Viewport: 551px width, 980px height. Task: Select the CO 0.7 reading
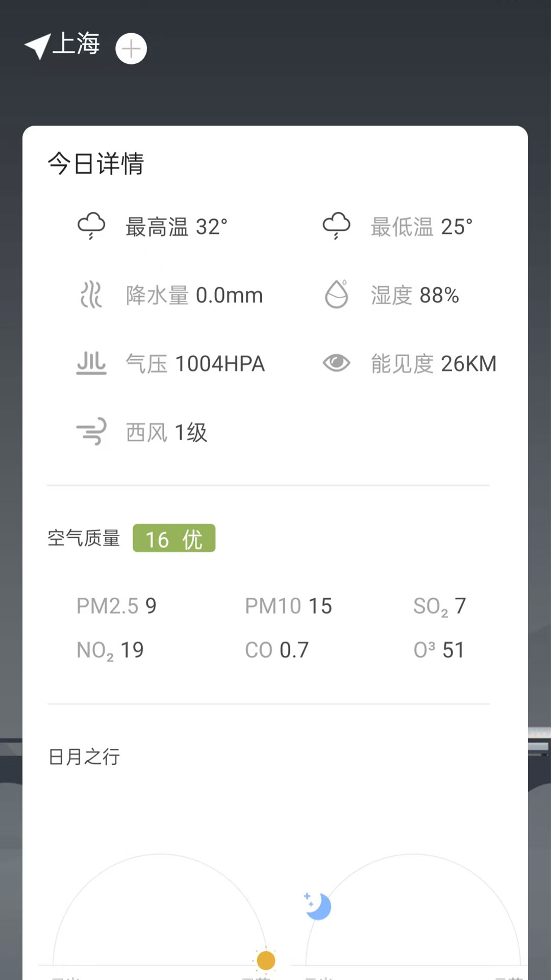pyautogui.click(x=277, y=650)
